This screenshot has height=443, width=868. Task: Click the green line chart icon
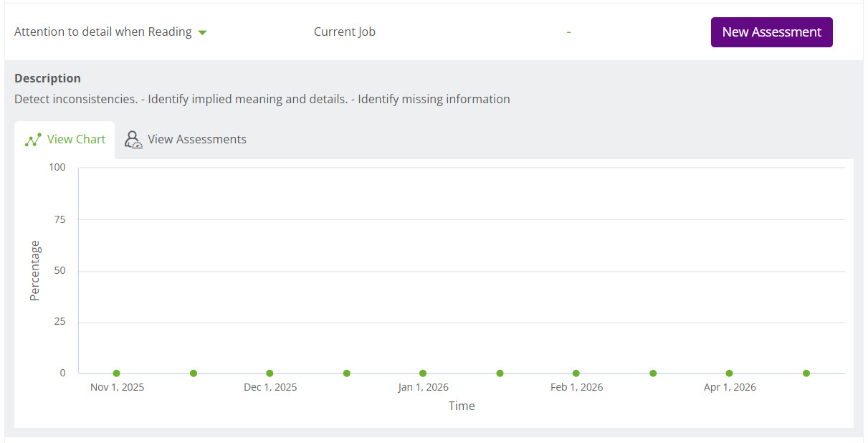tap(33, 140)
